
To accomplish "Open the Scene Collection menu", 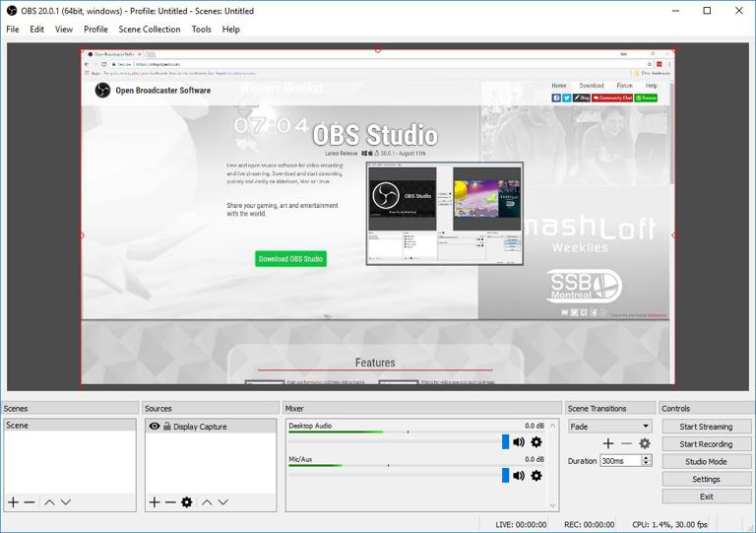I will (x=150, y=30).
